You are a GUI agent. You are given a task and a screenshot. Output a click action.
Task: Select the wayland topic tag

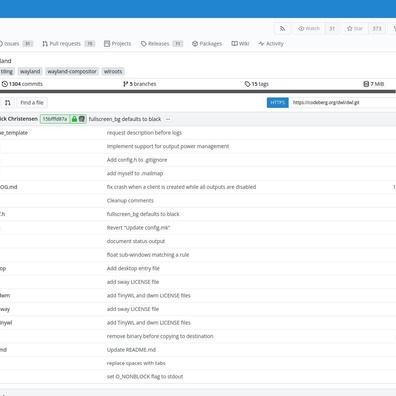[x=30, y=71]
